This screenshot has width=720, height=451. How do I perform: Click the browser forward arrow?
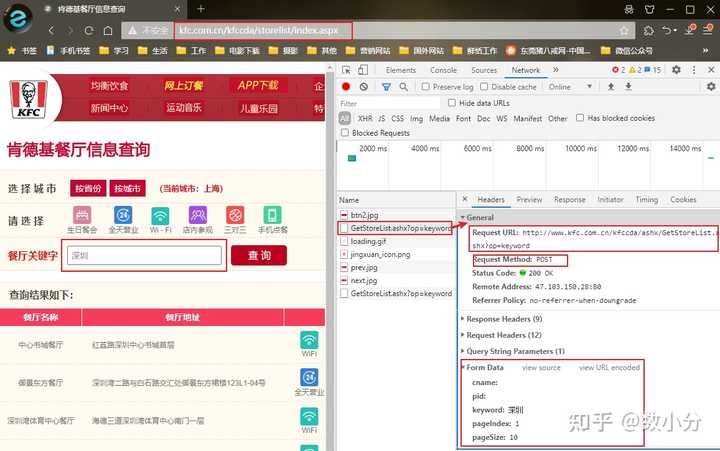pyautogui.click(x=70, y=31)
